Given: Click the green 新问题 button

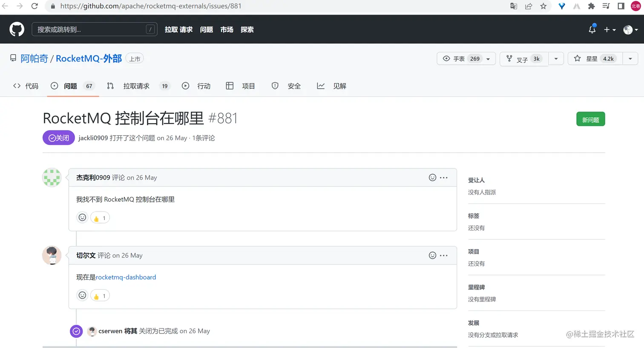Looking at the screenshot, I should coord(590,119).
